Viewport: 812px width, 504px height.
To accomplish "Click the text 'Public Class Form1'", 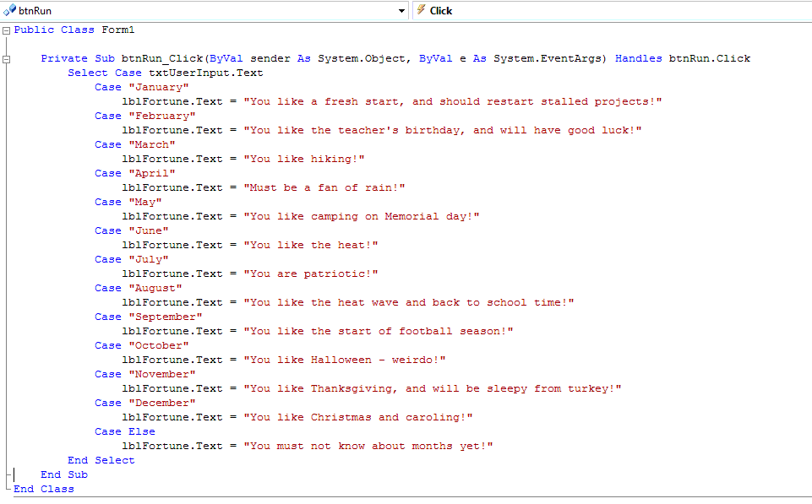I will 74,30.
